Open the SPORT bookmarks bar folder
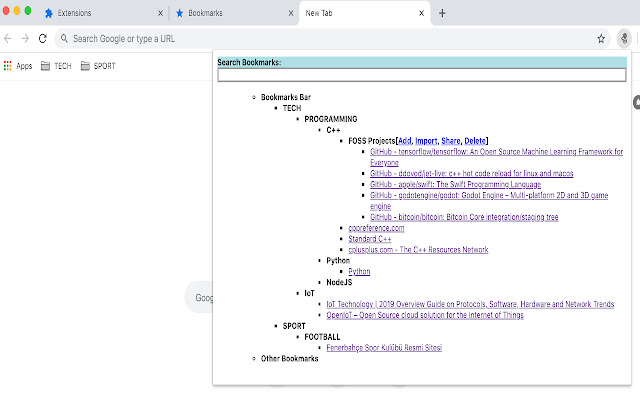Image resolution: width=640 pixels, height=400 pixels. [98, 66]
